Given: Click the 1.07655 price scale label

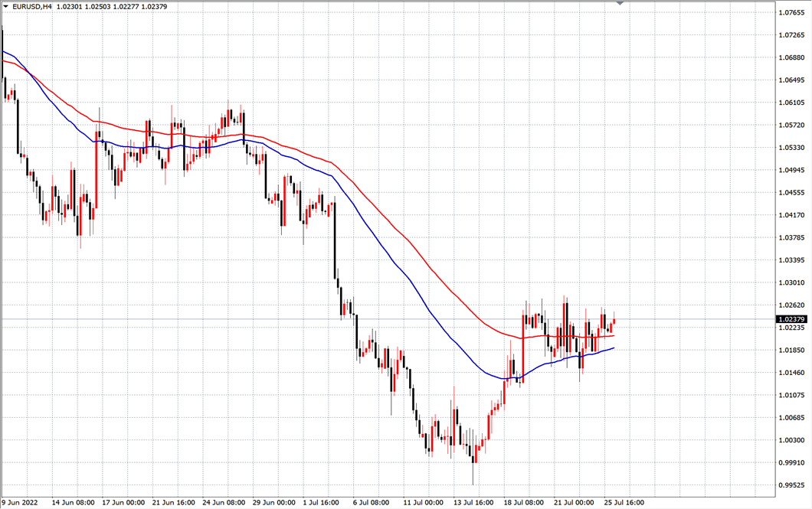Looking at the screenshot, I should [790, 13].
